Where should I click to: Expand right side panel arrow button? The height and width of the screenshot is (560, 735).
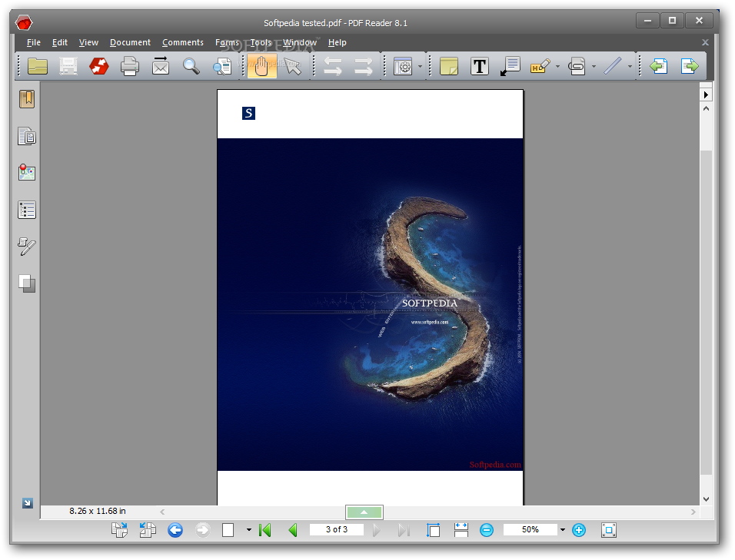click(x=706, y=95)
